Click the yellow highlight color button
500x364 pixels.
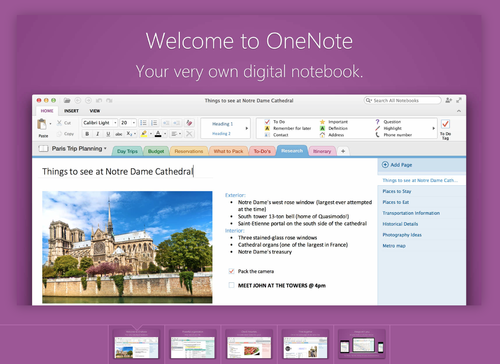click(x=144, y=134)
